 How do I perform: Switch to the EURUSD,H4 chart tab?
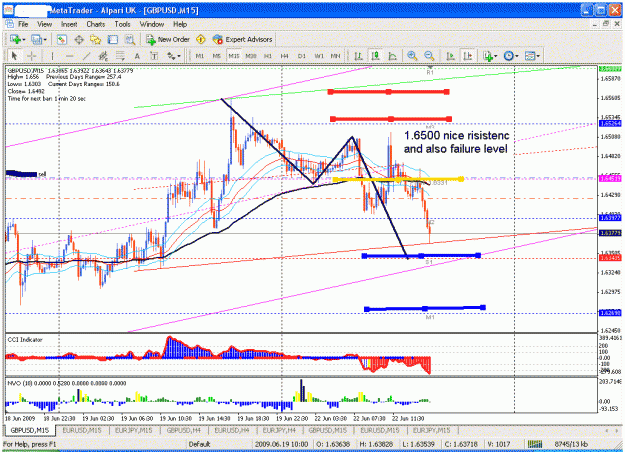(232, 430)
